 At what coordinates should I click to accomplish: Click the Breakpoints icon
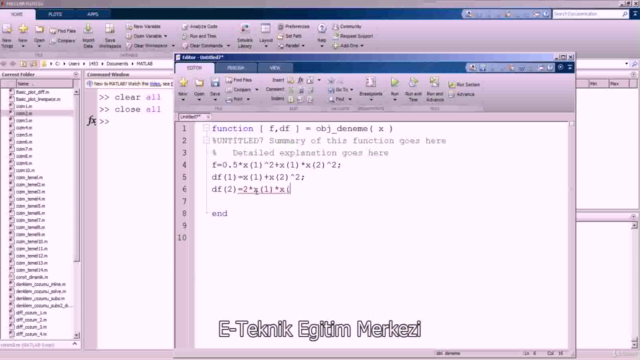pyautogui.click(x=371, y=83)
